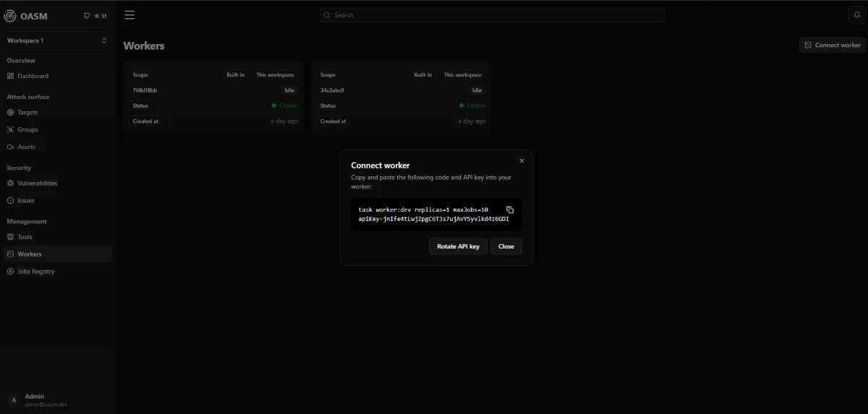Screen dimensions: 868x414
Task: Click worker ID 34c2abc9
Action: (332, 90)
